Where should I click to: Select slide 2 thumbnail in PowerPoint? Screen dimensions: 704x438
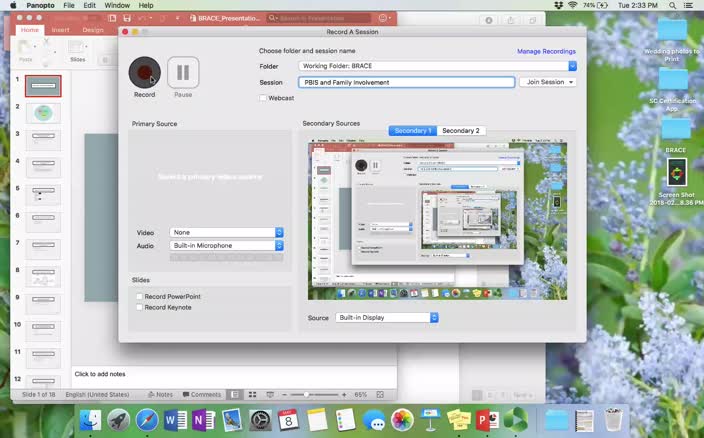pyautogui.click(x=43, y=113)
